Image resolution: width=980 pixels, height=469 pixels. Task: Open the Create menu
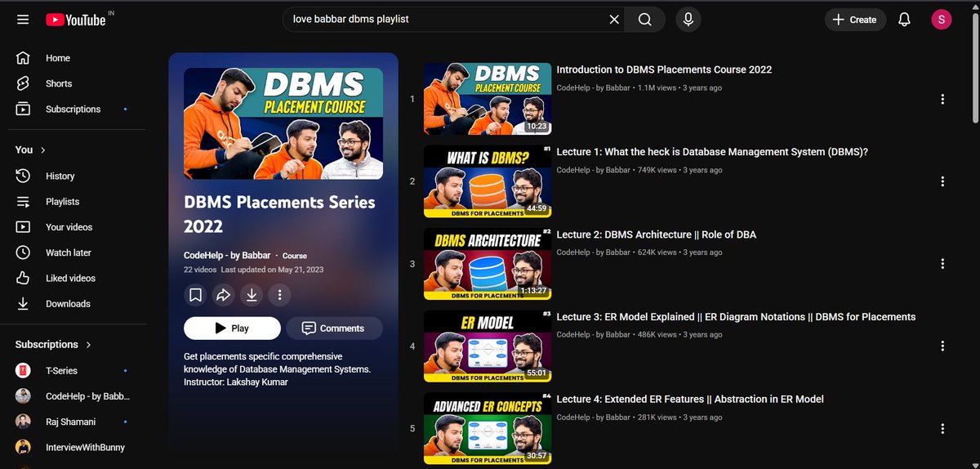tap(855, 20)
